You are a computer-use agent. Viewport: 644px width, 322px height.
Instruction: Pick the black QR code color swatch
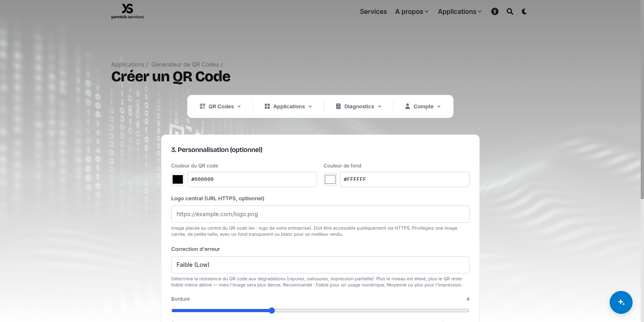coord(178,179)
